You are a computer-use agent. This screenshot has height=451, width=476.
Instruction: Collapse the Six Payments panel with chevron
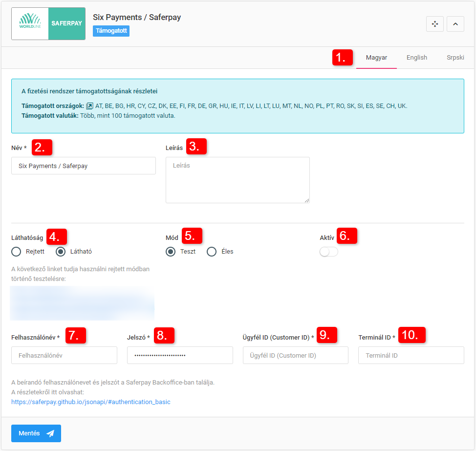coord(455,24)
